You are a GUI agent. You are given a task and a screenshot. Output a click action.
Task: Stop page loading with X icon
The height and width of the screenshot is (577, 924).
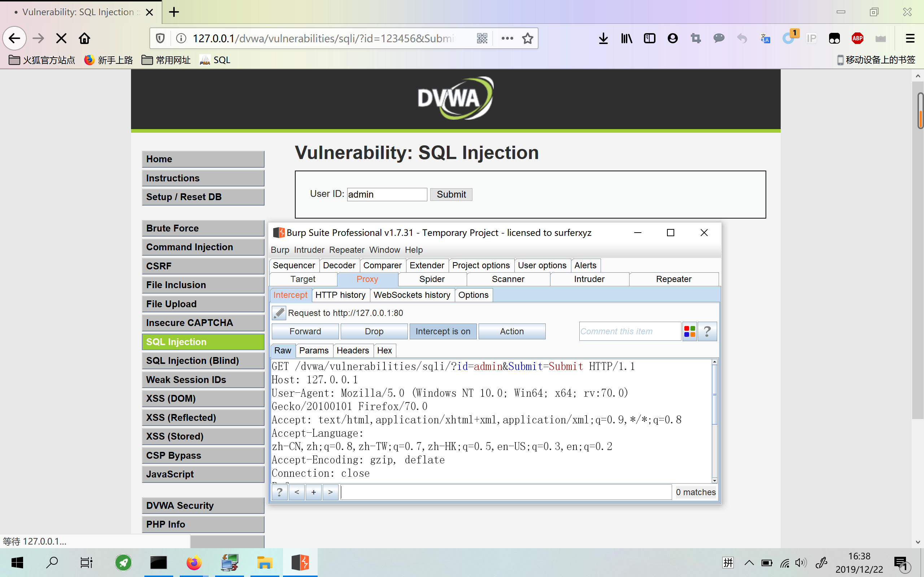(61, 38)
